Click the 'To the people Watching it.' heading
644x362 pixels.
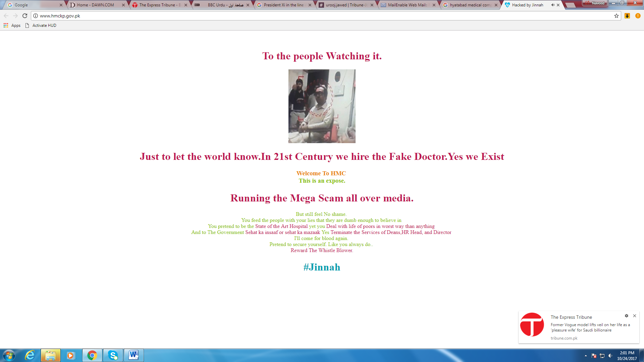click(x=322, y=56)
